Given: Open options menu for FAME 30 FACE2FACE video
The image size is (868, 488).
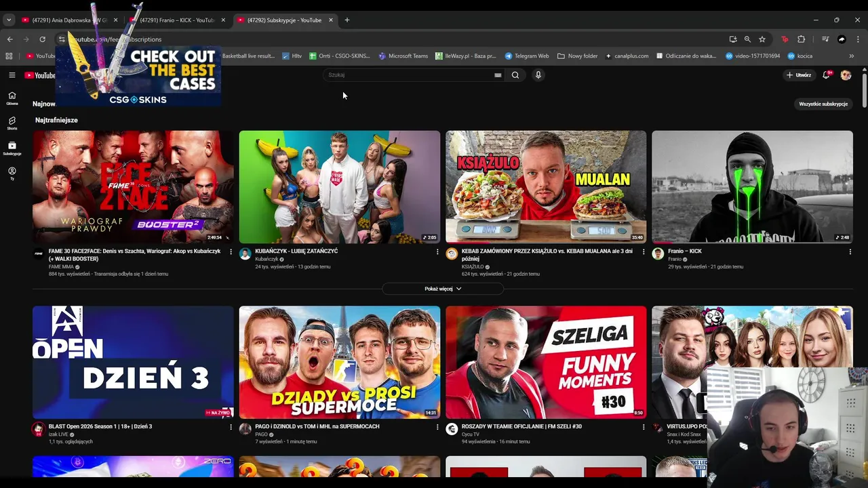Looking at the screenshot, I should [231, 251].
